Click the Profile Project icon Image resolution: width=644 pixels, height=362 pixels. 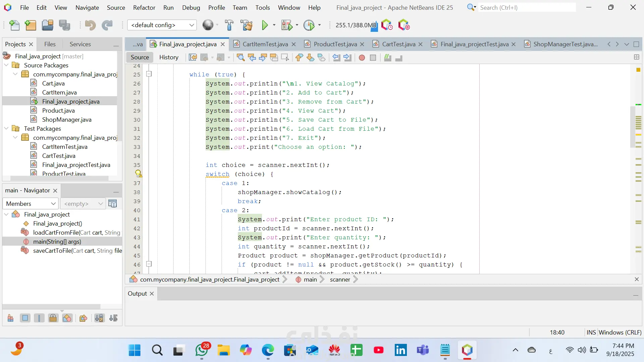pyautogui.click(x=309, y=25)
